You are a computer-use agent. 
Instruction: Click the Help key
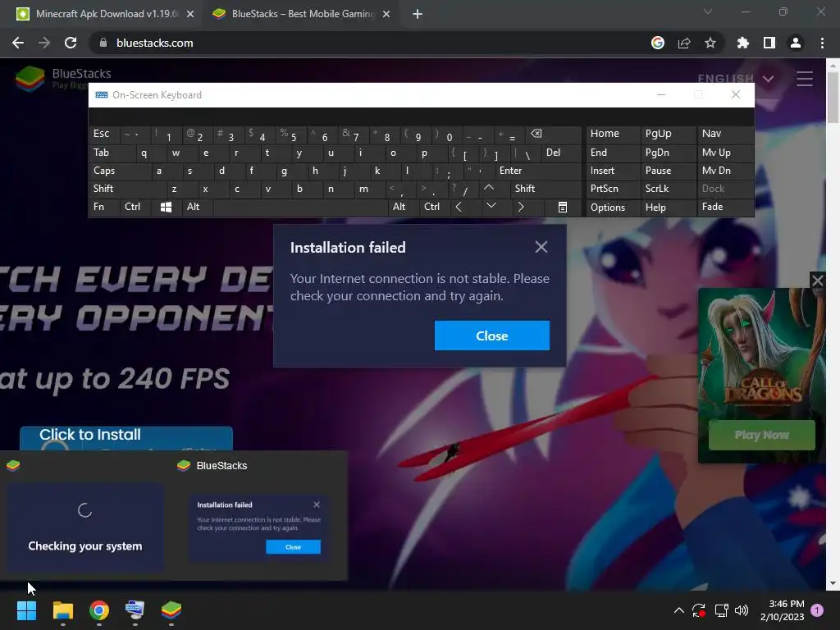click(x=669, y=207)
